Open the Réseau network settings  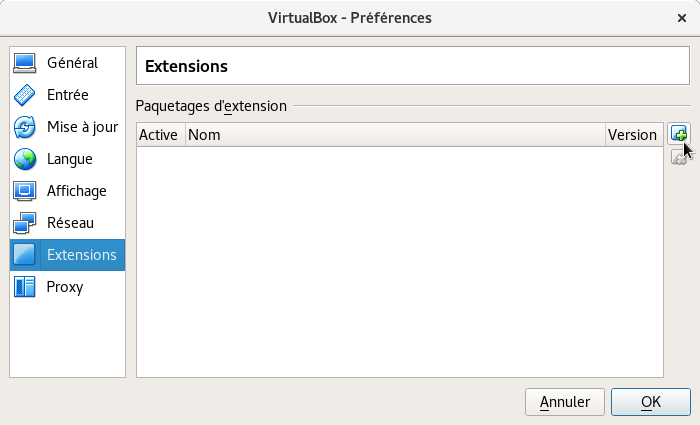tap(68, 223)
